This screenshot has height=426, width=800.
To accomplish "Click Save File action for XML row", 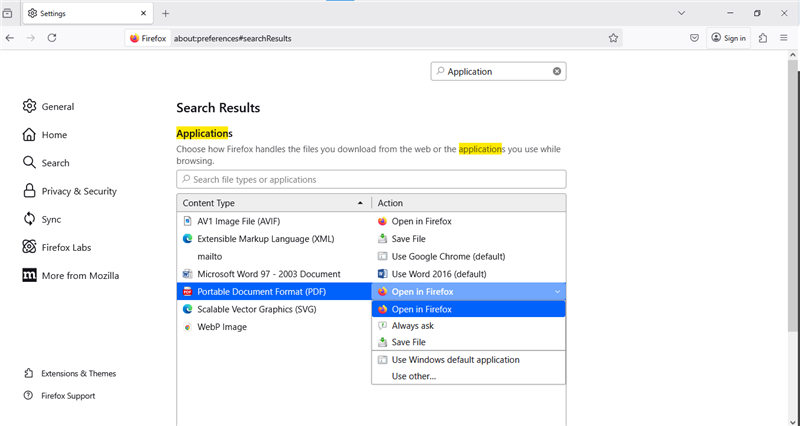I will pyautogui.click(x=408, y=239).
